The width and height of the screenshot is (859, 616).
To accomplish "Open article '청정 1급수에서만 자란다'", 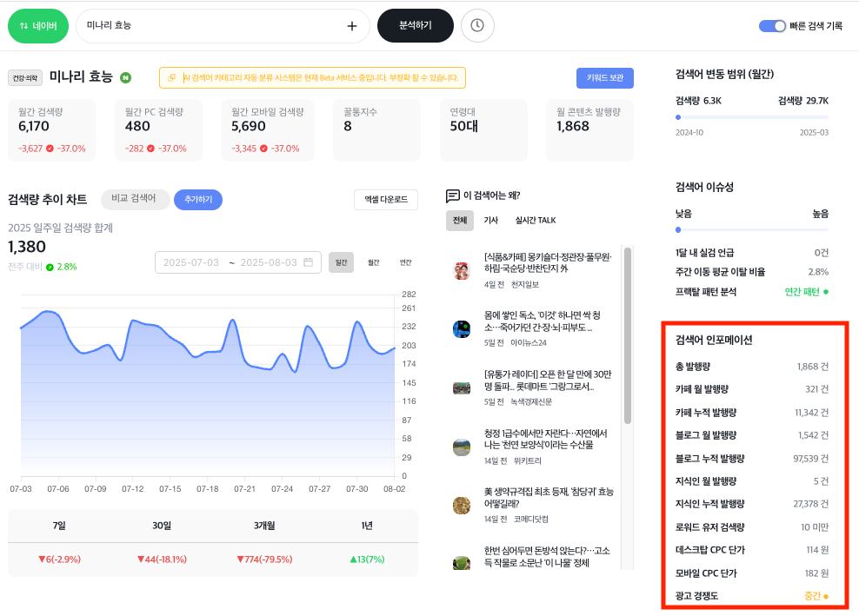I will point(545,439).
